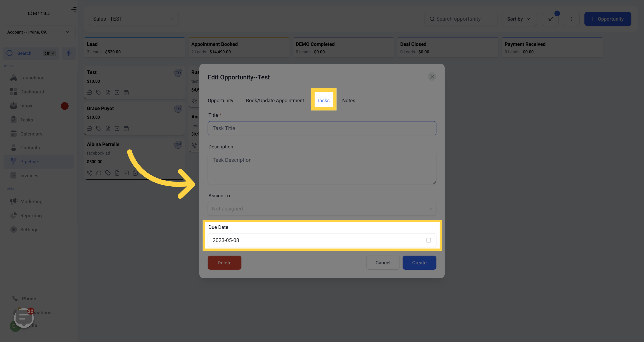
Task: Open Launchpad from the sidebar
Action: 32,78
